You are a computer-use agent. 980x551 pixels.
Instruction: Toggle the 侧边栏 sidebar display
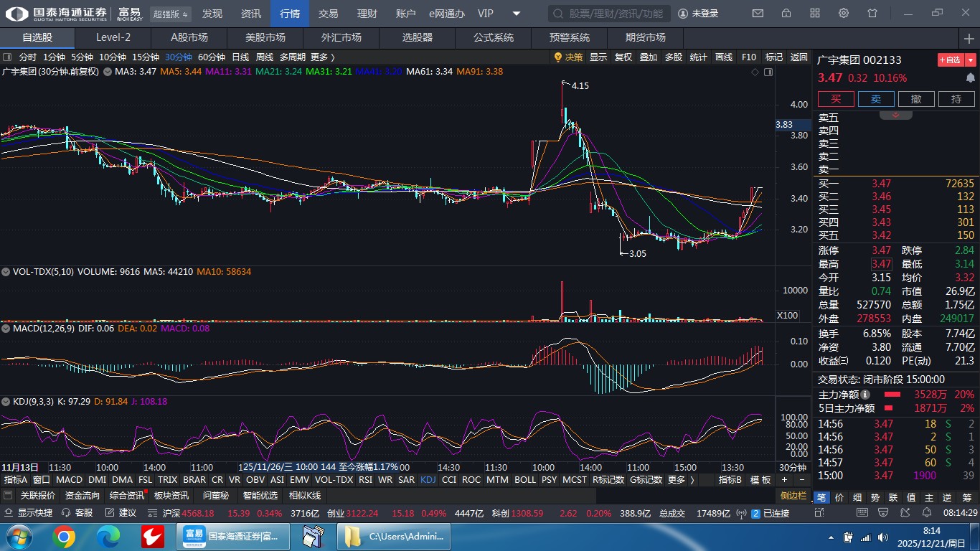[794, 495]
